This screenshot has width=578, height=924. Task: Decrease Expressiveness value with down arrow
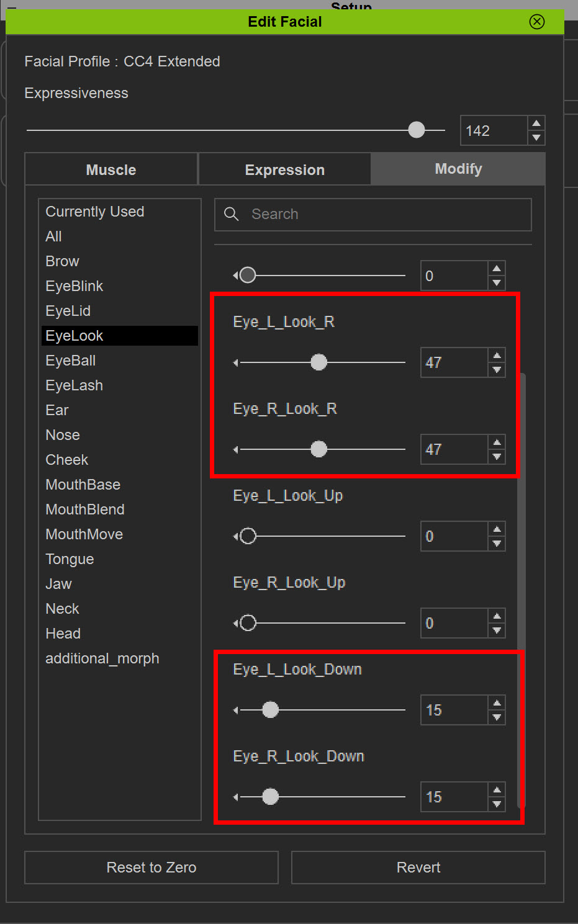536,138
